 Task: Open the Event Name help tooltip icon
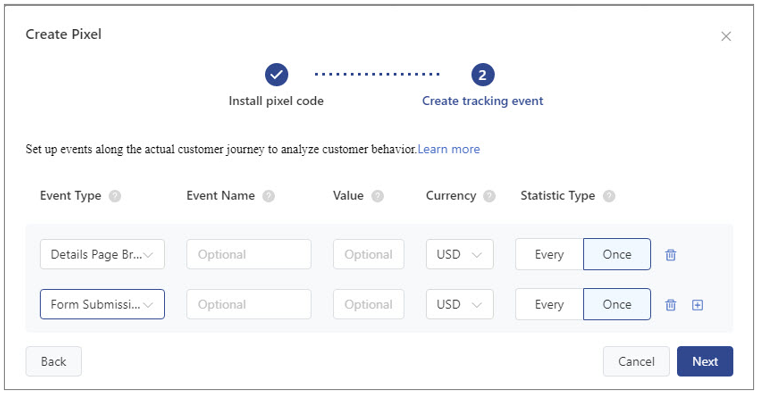[x=269, y=196]
